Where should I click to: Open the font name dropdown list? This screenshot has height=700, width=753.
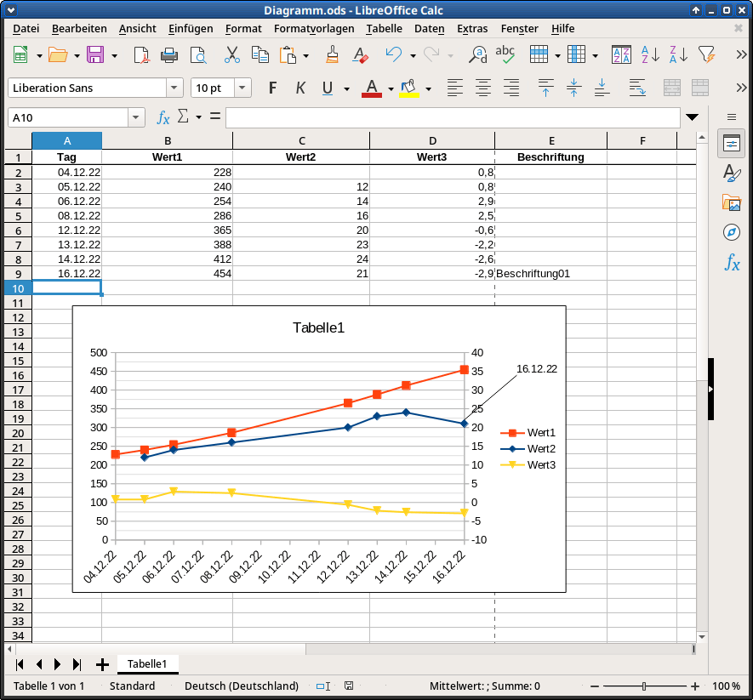tap(174, 88)
